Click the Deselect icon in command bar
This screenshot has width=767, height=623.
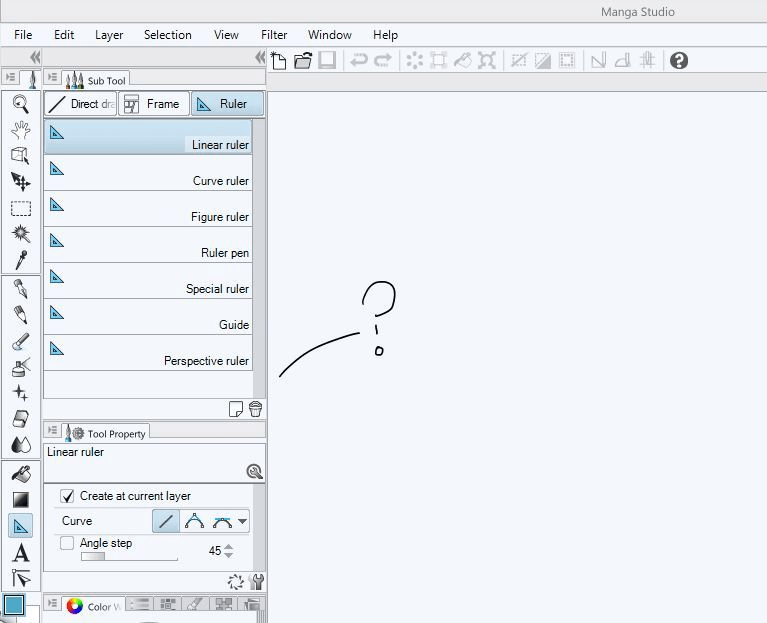[x=519, y=61]
